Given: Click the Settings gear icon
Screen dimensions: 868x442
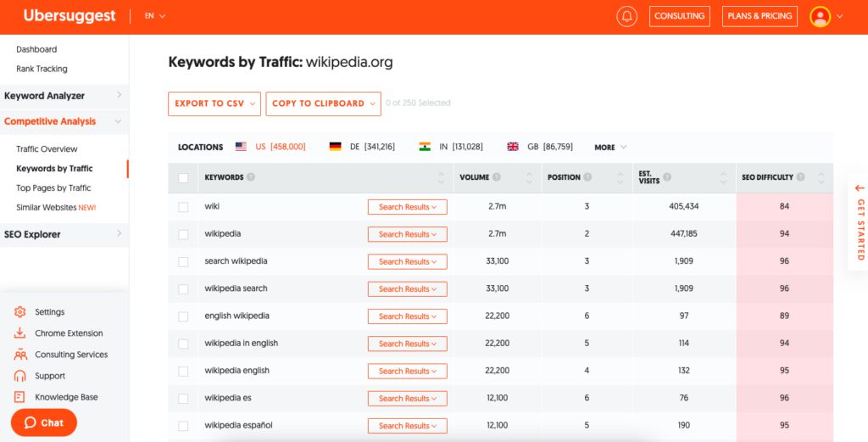Looking at the screenshot, I should click(x=20, y=312).
